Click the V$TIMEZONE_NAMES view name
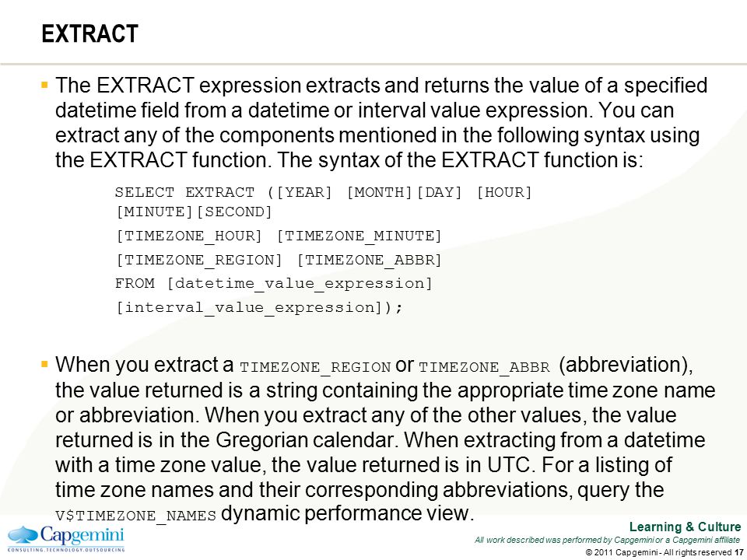Screen dimensions: 747x560 click(135, 516)
